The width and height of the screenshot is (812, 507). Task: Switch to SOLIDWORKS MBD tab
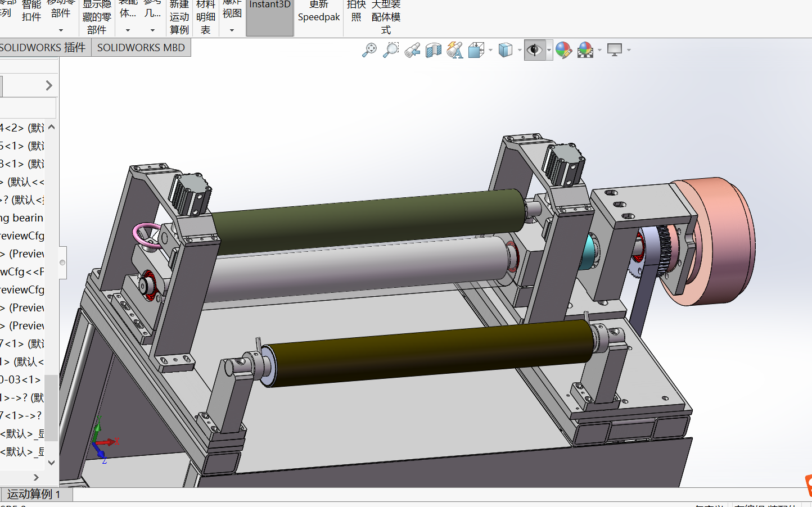[x=141, y=48]
